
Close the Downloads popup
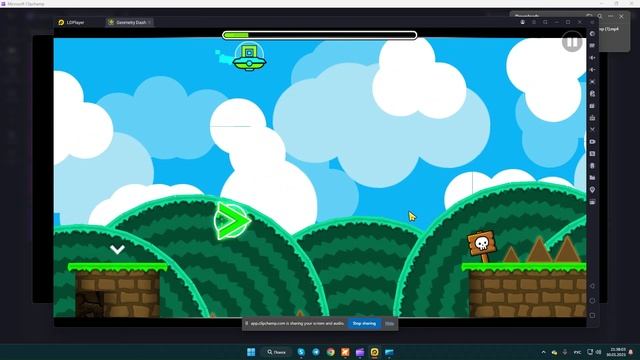point(621,16)
